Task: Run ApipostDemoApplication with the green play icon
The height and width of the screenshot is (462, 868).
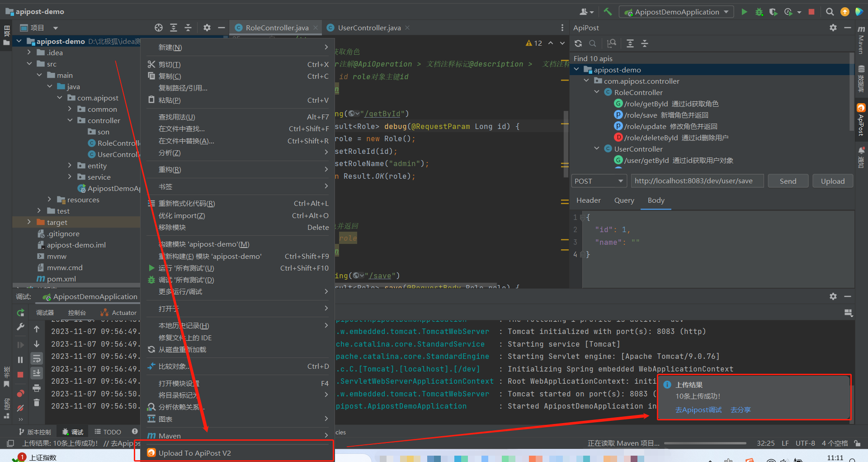Action: (x=744, y=12)
